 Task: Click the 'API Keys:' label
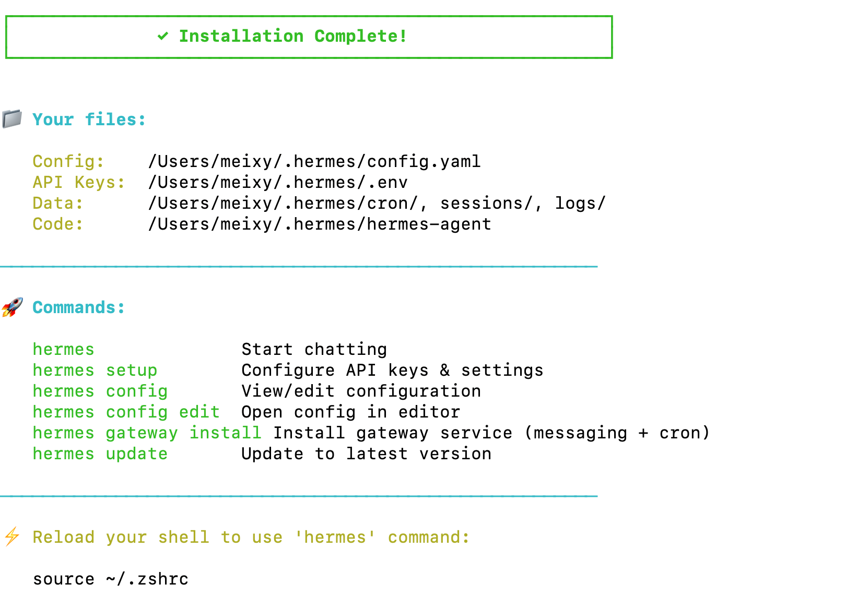click(x=79, y=182)
